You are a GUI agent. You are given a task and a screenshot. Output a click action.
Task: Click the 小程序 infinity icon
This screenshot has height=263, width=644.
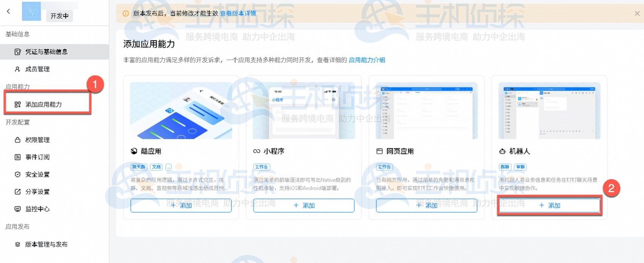[x=257, y=151]
